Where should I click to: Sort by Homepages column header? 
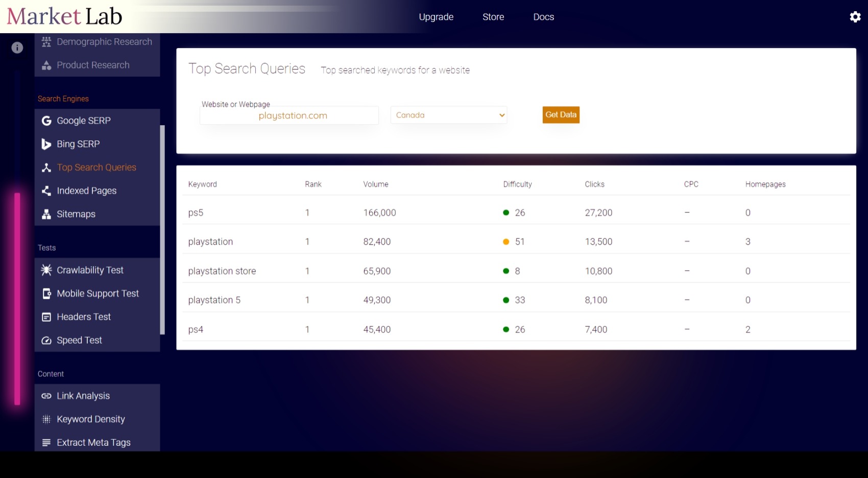pos(765,184)
